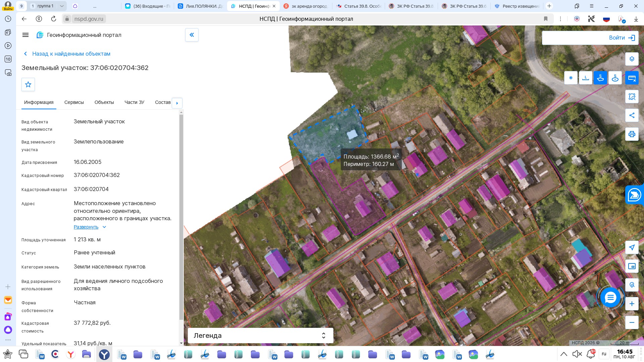The image size is (644, 362).
Task: Zoom in the map with plus
Action: (632, 304)
